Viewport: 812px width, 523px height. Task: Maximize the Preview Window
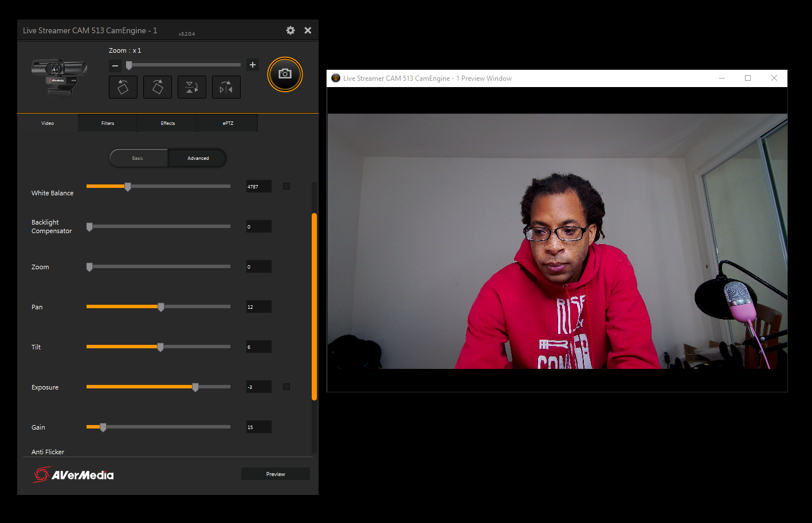pos(748,78)
